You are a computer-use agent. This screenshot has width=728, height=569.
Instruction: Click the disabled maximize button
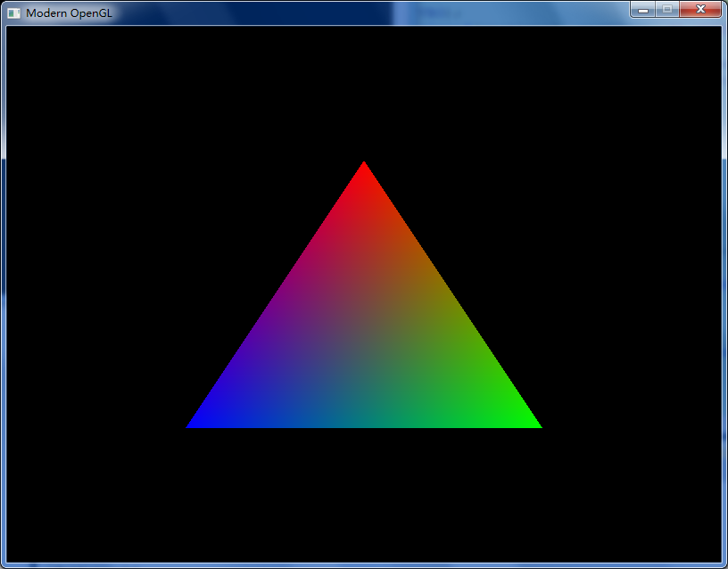pyautogui.click(x=667, y=9)
